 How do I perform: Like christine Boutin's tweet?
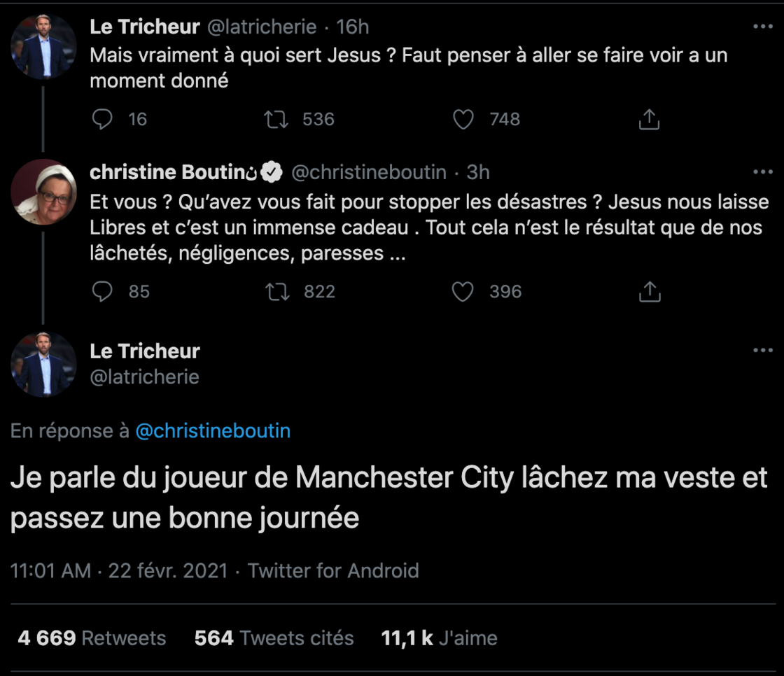point(463,291)
